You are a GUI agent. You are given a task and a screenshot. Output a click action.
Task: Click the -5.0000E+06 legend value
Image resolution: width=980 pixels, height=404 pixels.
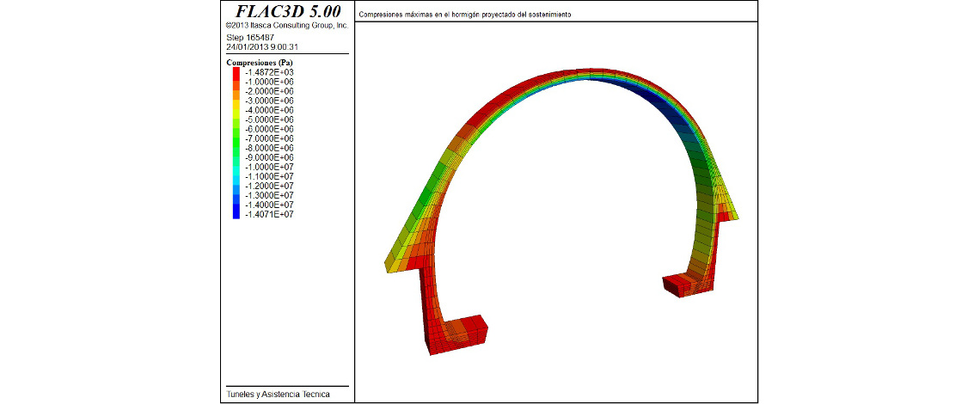(x=269, y=119)
